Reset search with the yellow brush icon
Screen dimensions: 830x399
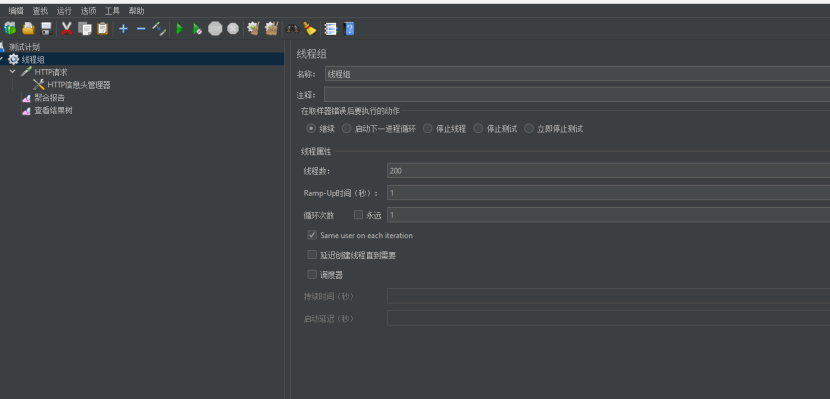tap(310, 29)
